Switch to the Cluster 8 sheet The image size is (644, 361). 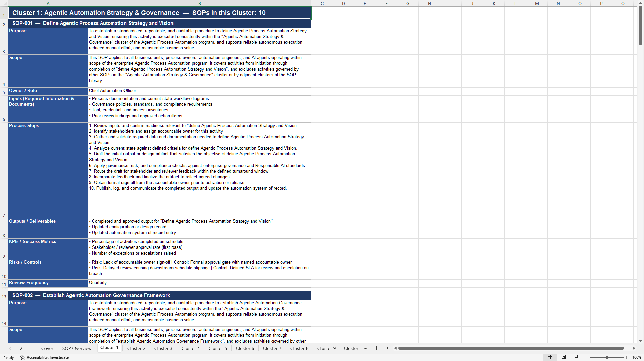(x=299, y=348)
